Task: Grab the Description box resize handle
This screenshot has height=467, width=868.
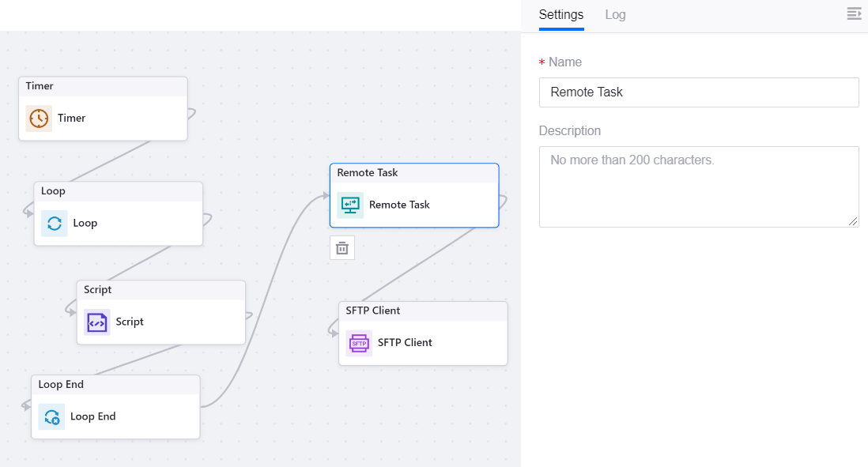Action: tap(853, 222)
